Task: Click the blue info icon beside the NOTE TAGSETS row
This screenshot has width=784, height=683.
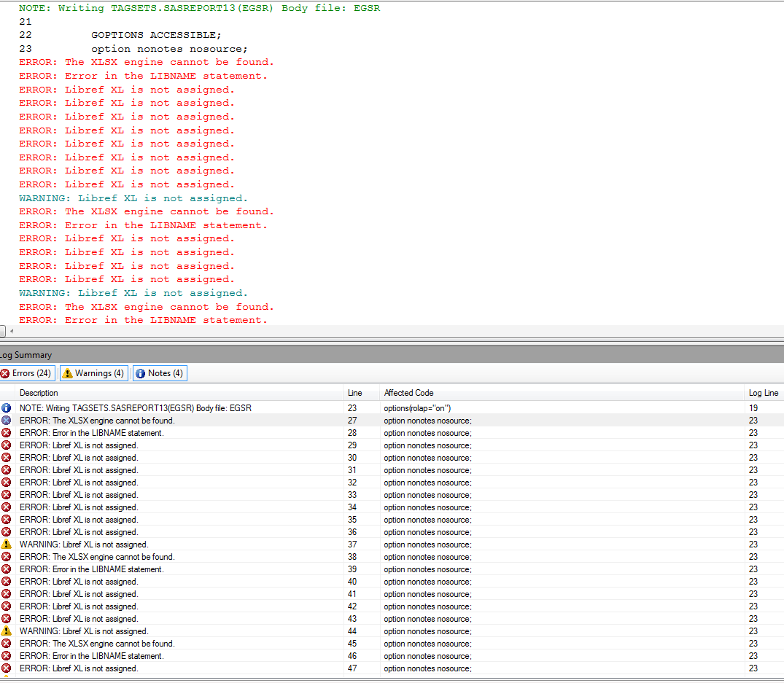Action: tap(7, 408)
